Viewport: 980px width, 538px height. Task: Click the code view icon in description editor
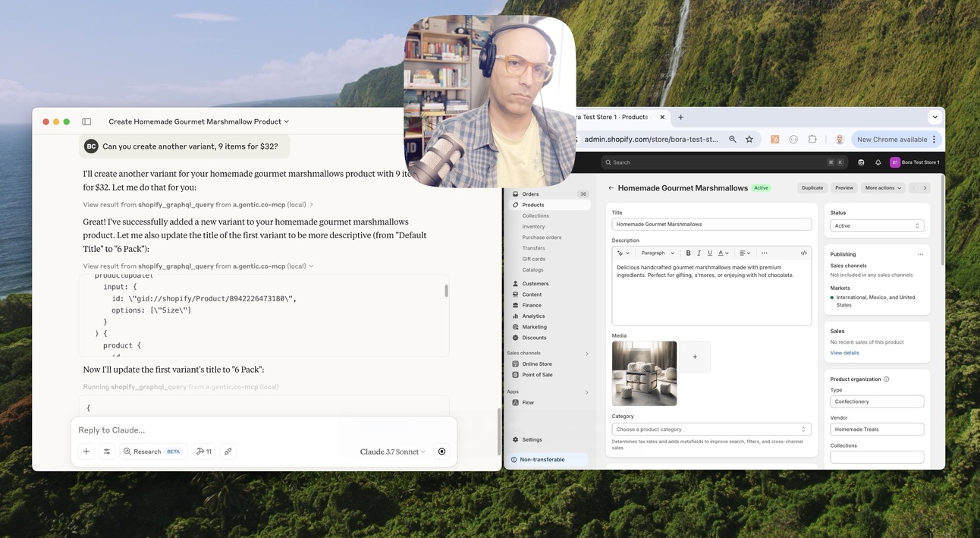pyautogui.click(x=803, y=253)
